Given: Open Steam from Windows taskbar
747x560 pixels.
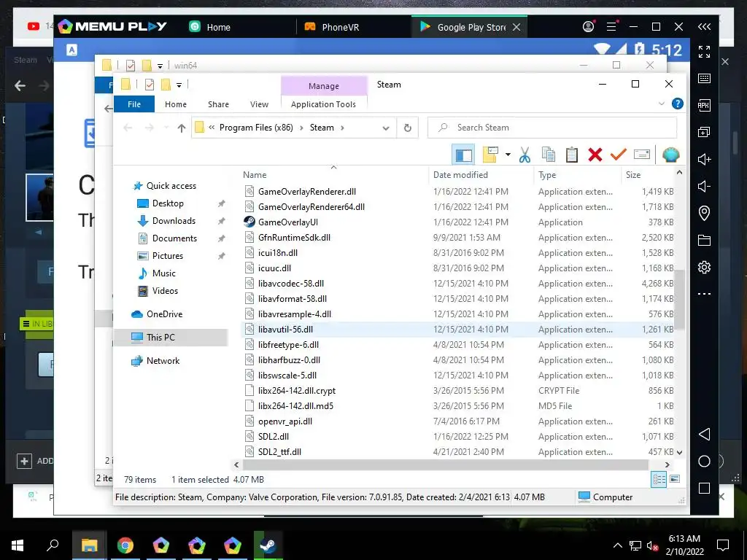Looking at the screenshot, I should (x=268, y=545).
